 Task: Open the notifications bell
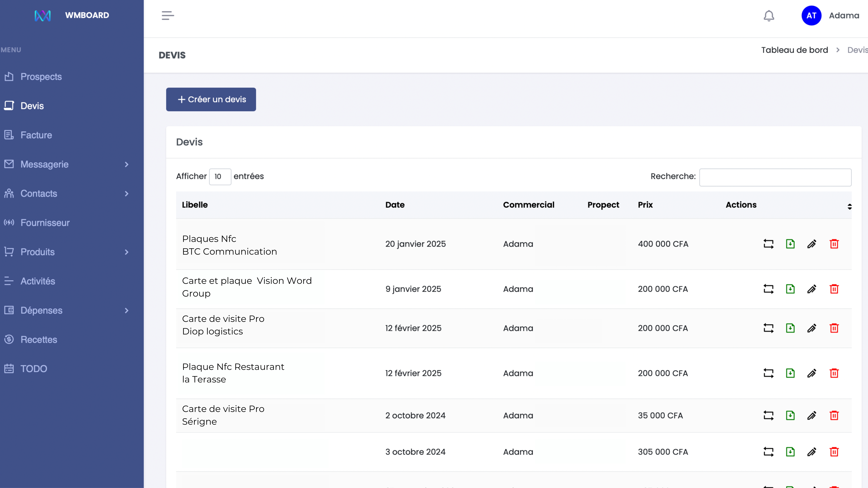point(769,16)
